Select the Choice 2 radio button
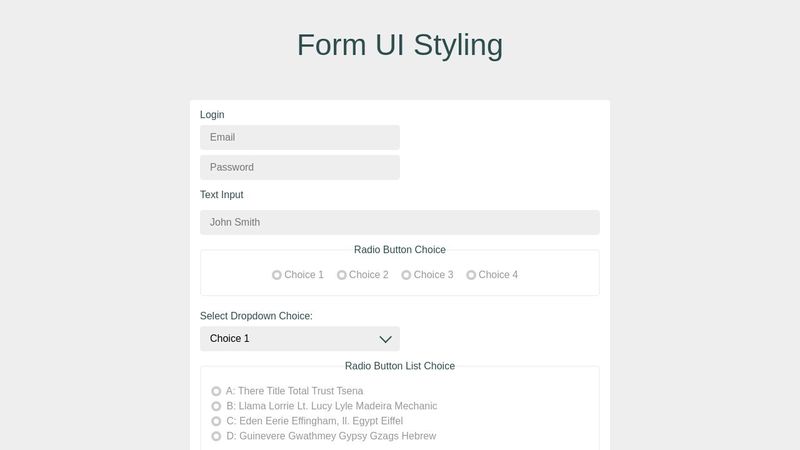The height and width of the screenshot is (450, 800). click(342, 275)
